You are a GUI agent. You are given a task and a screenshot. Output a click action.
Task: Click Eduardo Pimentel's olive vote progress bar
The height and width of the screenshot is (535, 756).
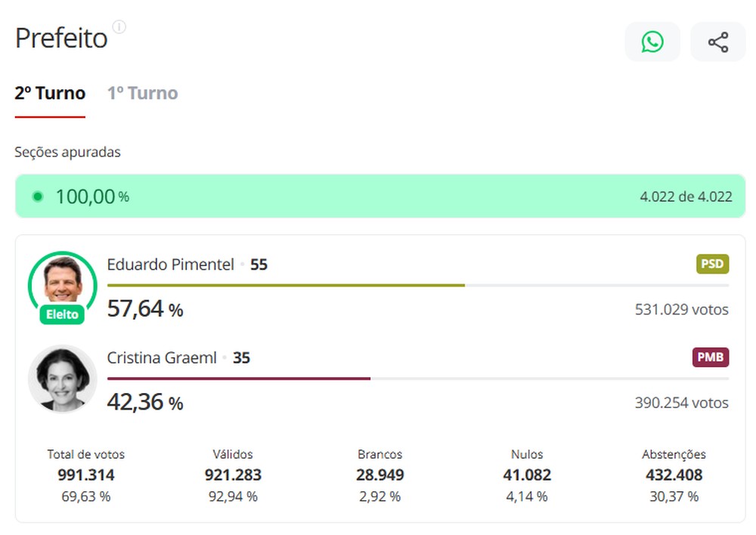(x=286, y=285)
